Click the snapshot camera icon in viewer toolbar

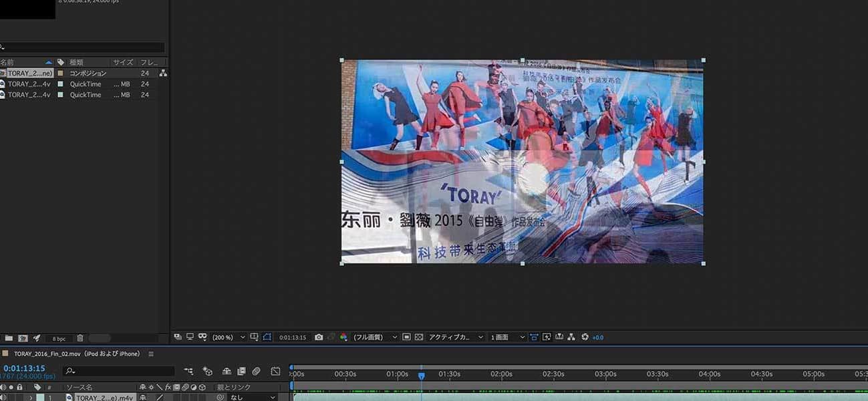[319, 338]
